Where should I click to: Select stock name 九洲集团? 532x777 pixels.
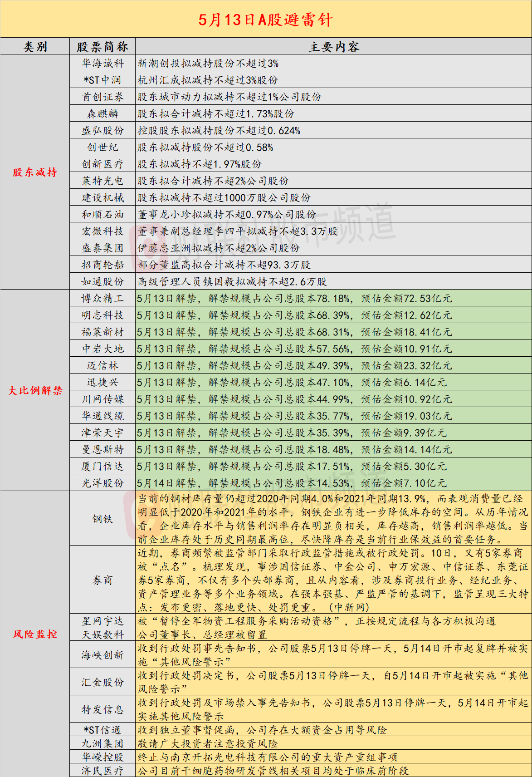pos(102,743)
